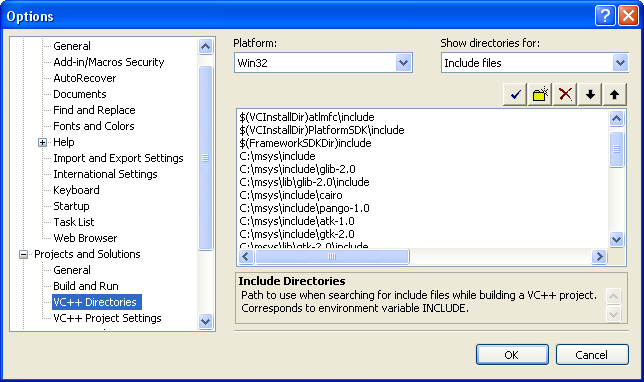Move directory up with up arrow

click(x=614, y=94)
